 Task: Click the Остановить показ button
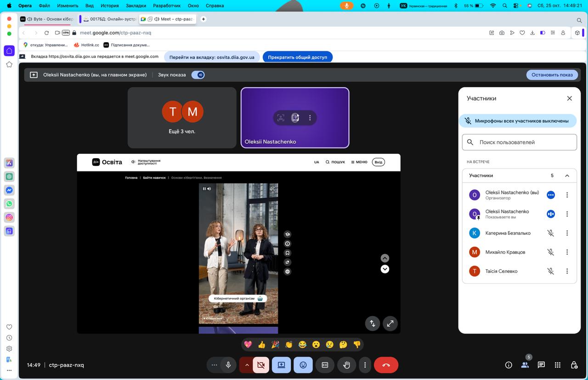pyautogui.click(x=552, y=75)
